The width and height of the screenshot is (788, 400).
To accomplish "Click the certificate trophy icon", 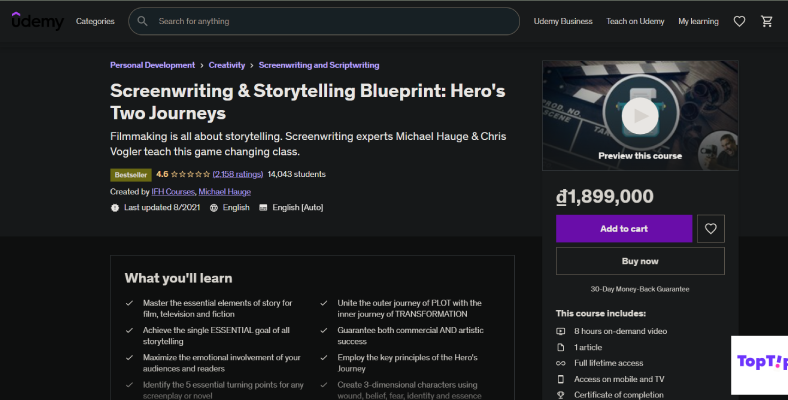I will click(x=561, y=395).
